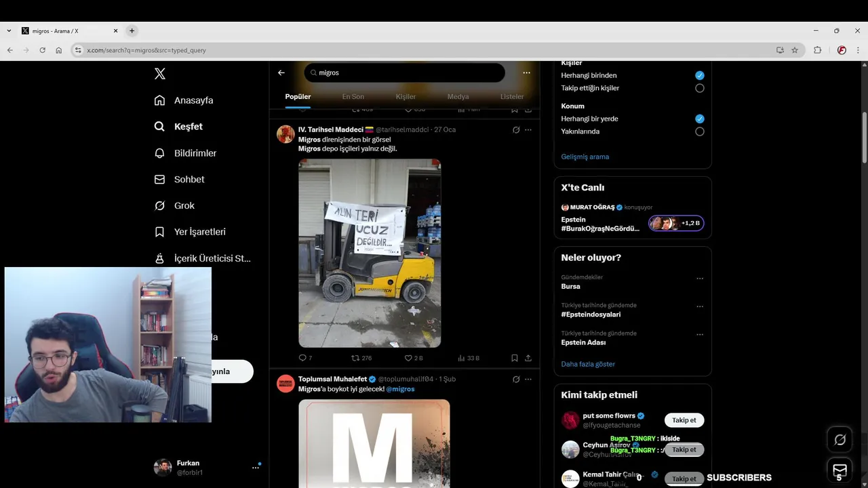The width and height of the screenshot is (868, 488).
Task: Reload the page in Chrome toolbar
Action: click(42, 50)
